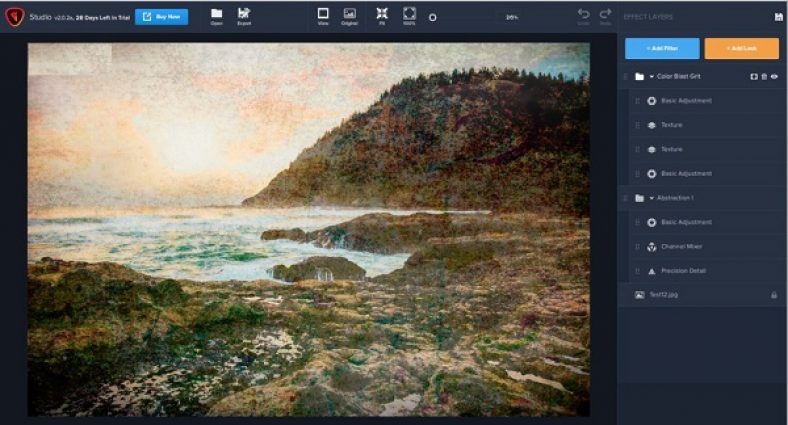The width and height of the screenshot is (788, 425).
Task: Delete the Color Blast Grit group
Action: point(765,76)
